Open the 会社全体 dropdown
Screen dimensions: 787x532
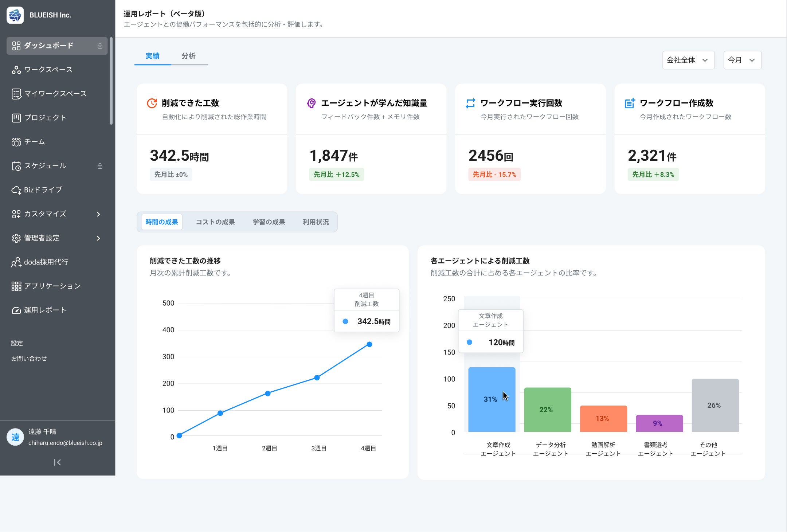coord(688,60)
